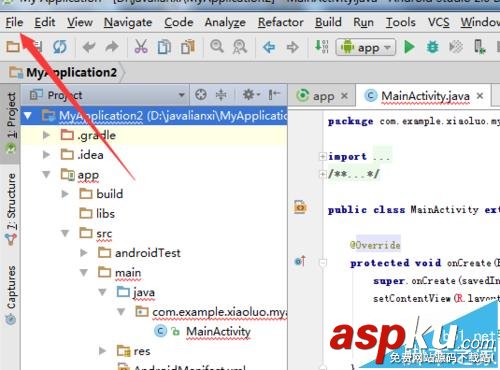
Task: Toggle the 7: Structure side panel
Action: coord(11,209)
